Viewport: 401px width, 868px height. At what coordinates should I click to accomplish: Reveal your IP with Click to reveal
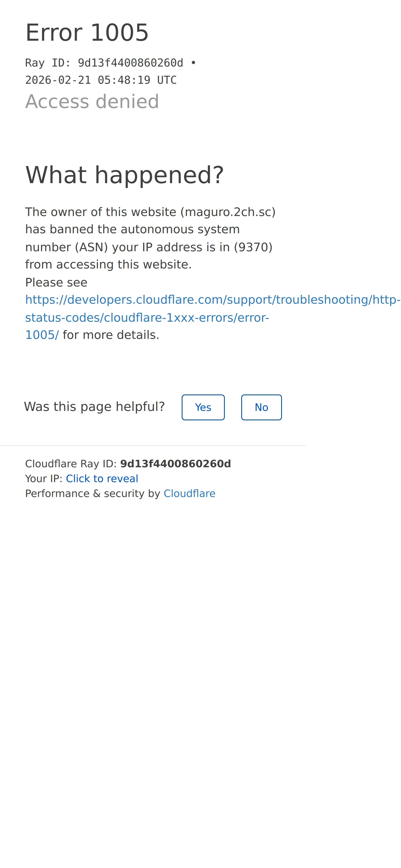coord(102,478)
